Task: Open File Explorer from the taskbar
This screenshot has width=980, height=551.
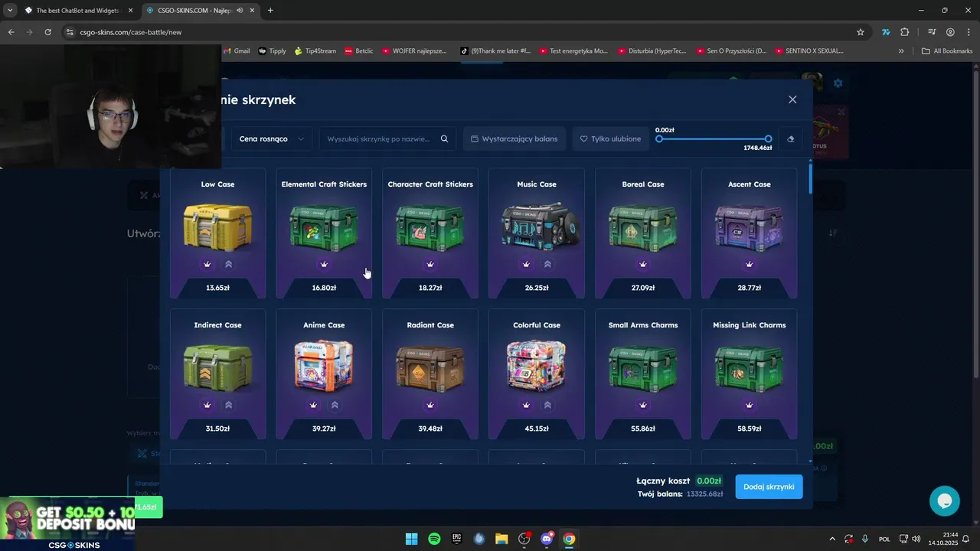Action: click(x=501, y=539)
